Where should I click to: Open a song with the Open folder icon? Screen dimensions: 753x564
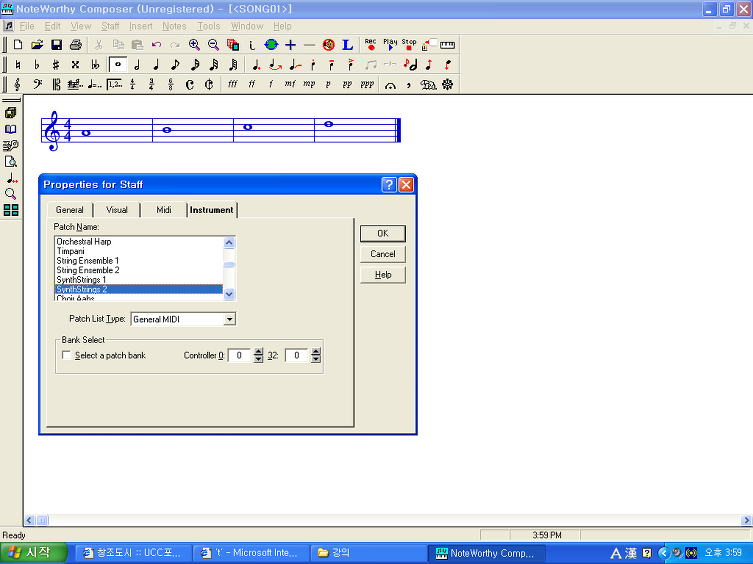coord(37,45)
